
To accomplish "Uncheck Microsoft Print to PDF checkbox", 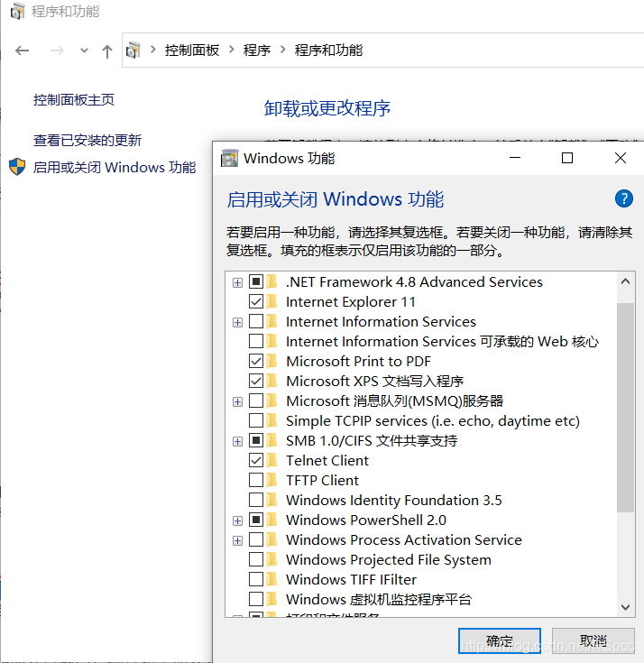I will click(256, 361).
